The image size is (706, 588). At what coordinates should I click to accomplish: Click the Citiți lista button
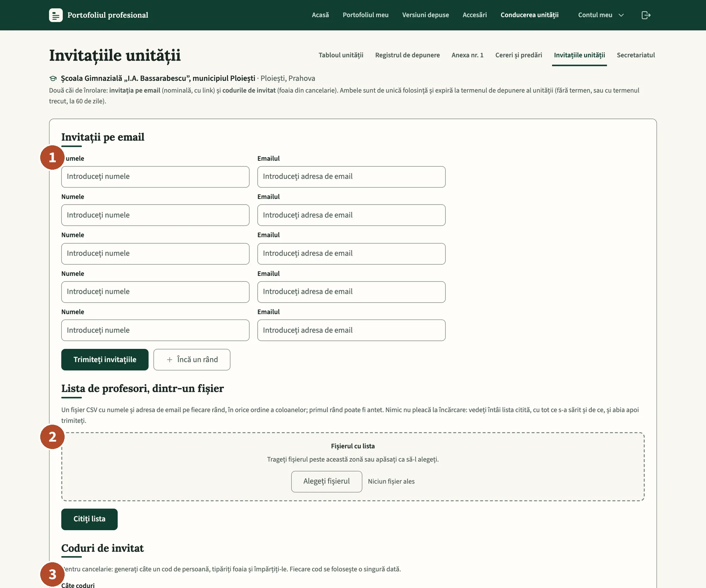click(89, 519)
